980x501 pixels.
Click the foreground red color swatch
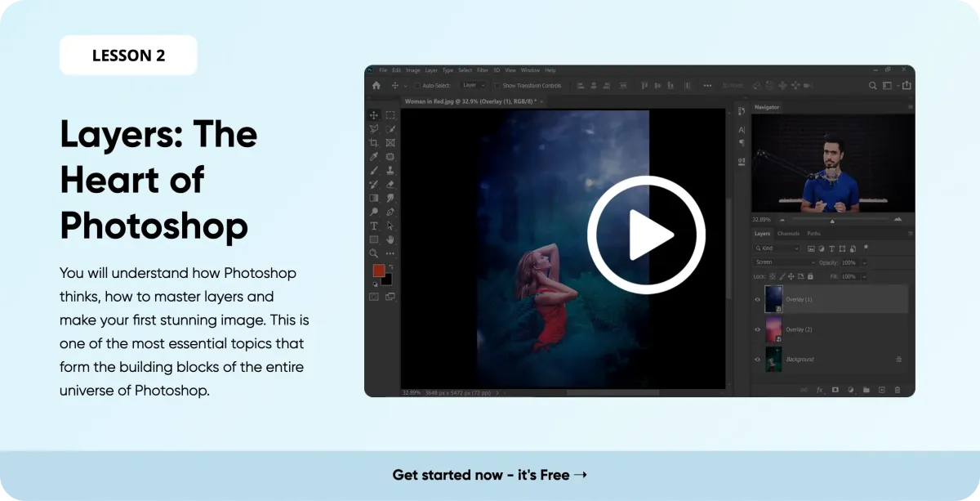[x=378, y=270]
